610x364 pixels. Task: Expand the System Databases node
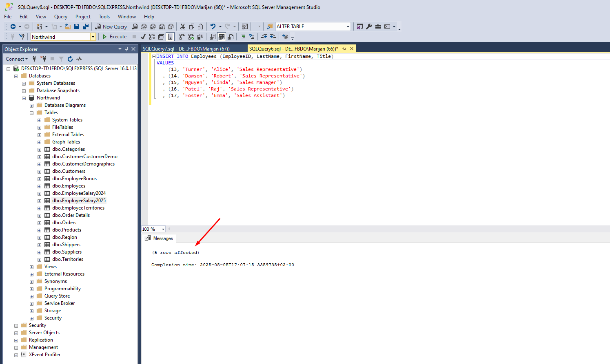pos(24,84)
